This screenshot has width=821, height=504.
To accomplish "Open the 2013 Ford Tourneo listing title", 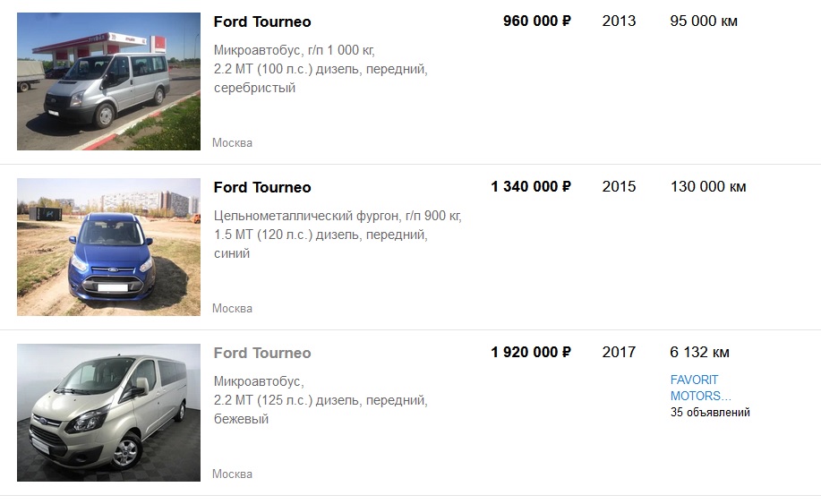I will coord(262,21).
